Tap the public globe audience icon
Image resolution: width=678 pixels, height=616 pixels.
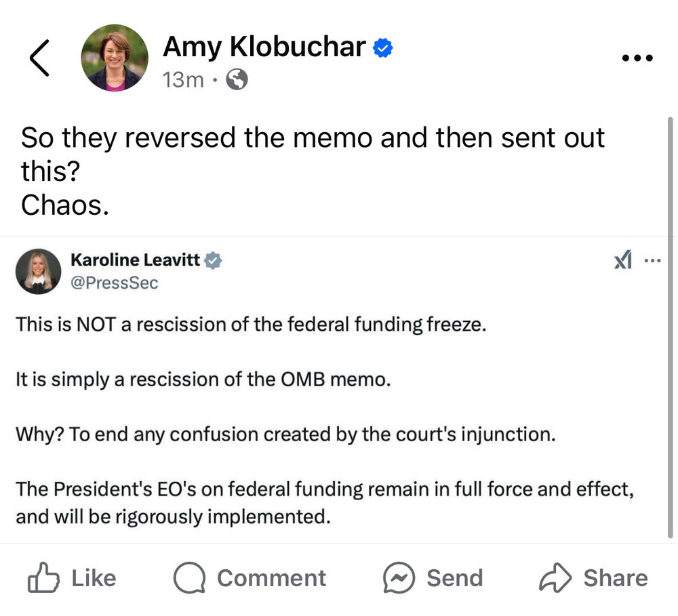click(x=237, y=81)
